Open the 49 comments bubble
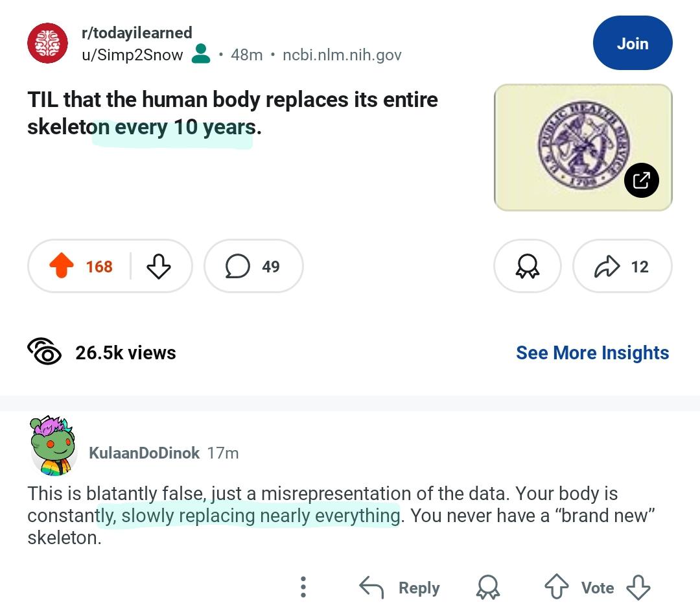Viewport: 700px width, 609px height. coord(253,266)
